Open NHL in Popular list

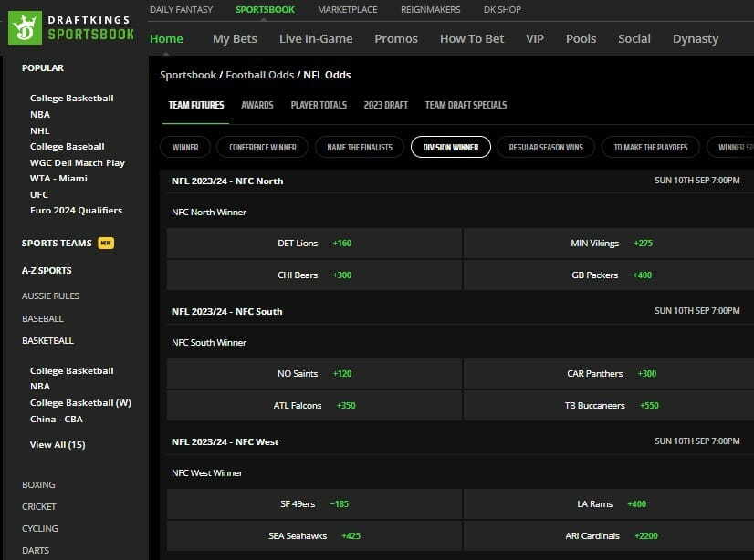pyautogui.click(x=39, y=130)
